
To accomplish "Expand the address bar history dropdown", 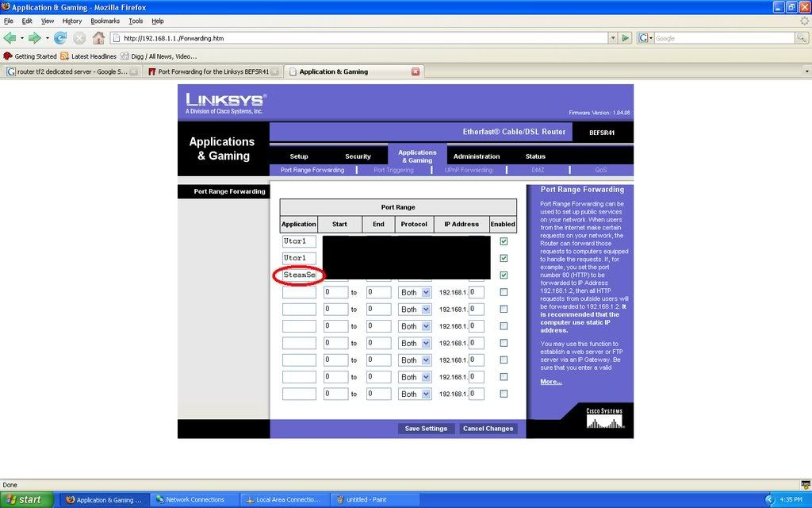I will (x=612, y=38).
